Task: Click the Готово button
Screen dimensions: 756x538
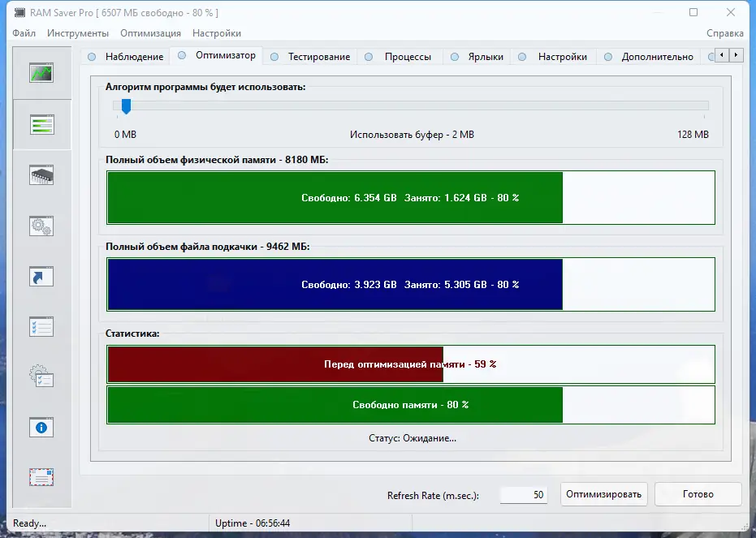Action: click(698, 494)
